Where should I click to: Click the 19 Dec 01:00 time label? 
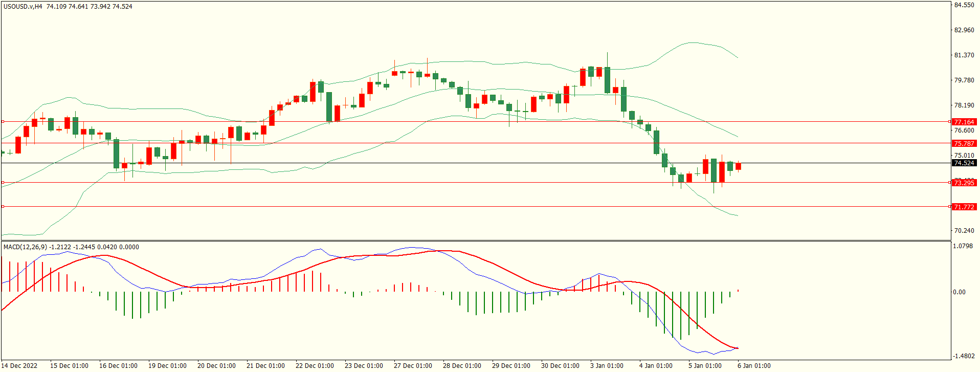coord(167,365)
